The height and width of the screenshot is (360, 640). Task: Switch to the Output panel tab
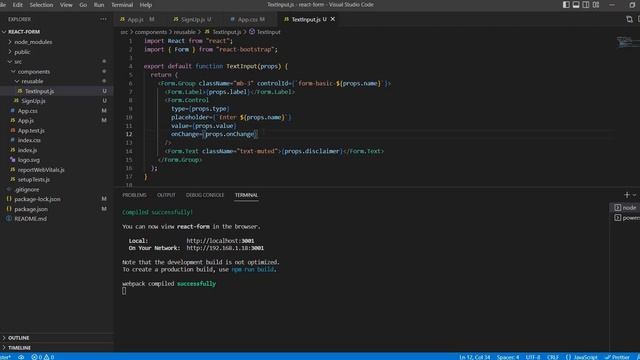[166, 195]
